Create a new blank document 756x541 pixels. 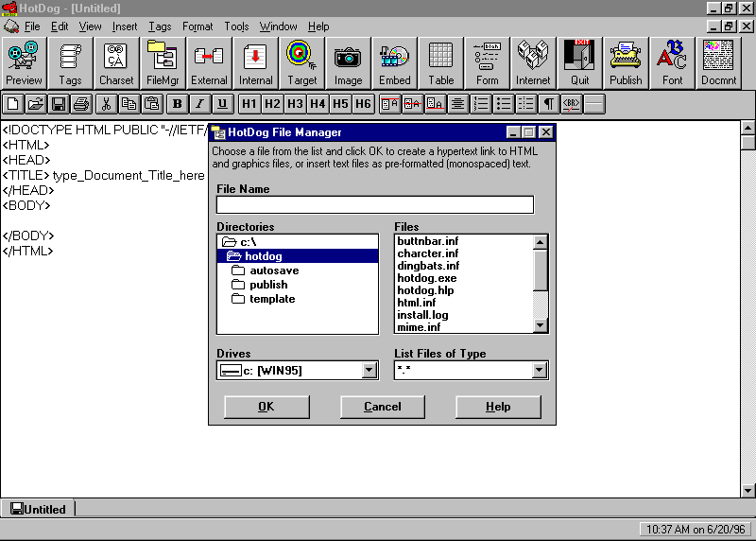13,104
